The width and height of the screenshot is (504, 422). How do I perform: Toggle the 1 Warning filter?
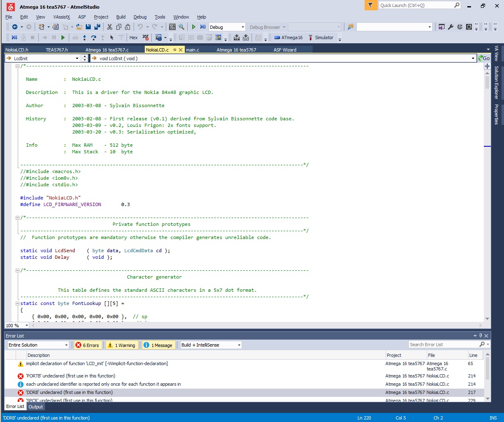coord(121,345)
